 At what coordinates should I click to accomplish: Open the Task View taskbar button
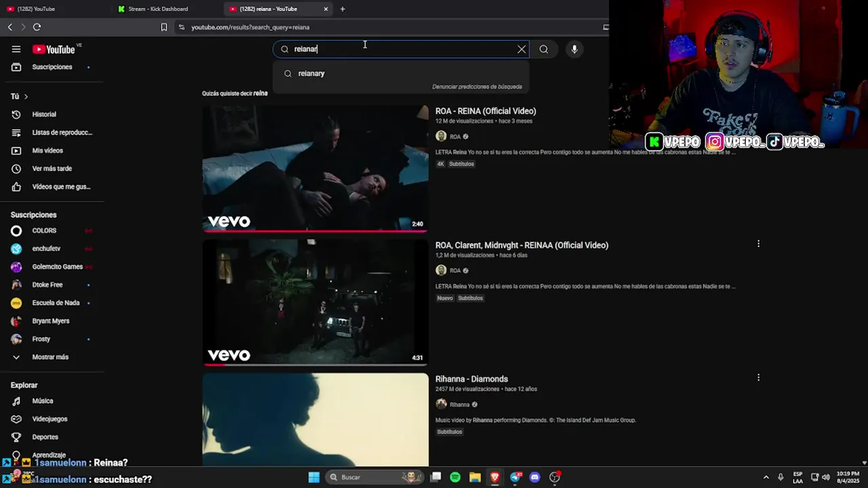tap(436, 477)
